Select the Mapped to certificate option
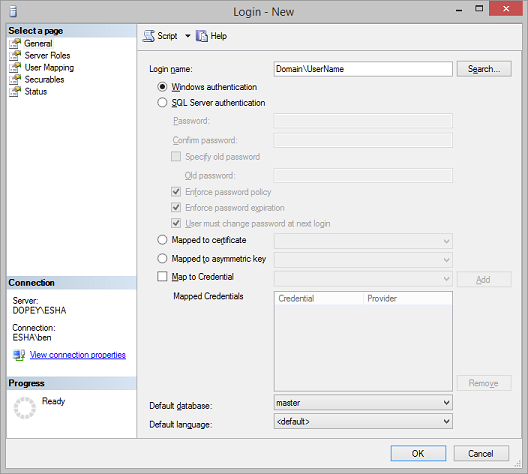The height and width of the screenshot is (474, 528). (162, 240)
